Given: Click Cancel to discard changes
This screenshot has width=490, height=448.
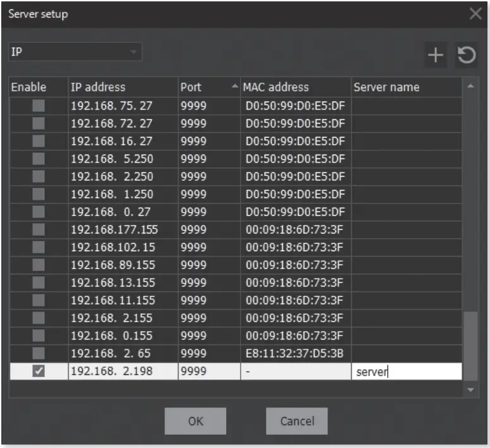Looking at the screenshot, I should (x=297, y=421).
